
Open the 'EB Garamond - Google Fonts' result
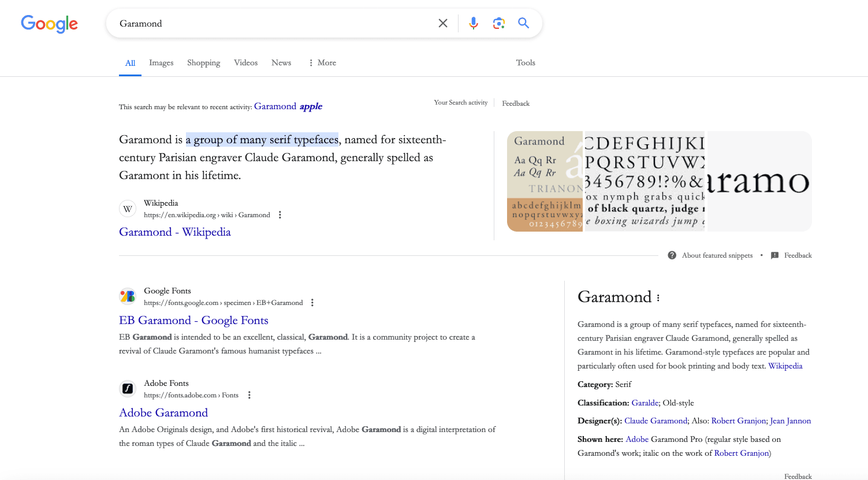[193, 320]
